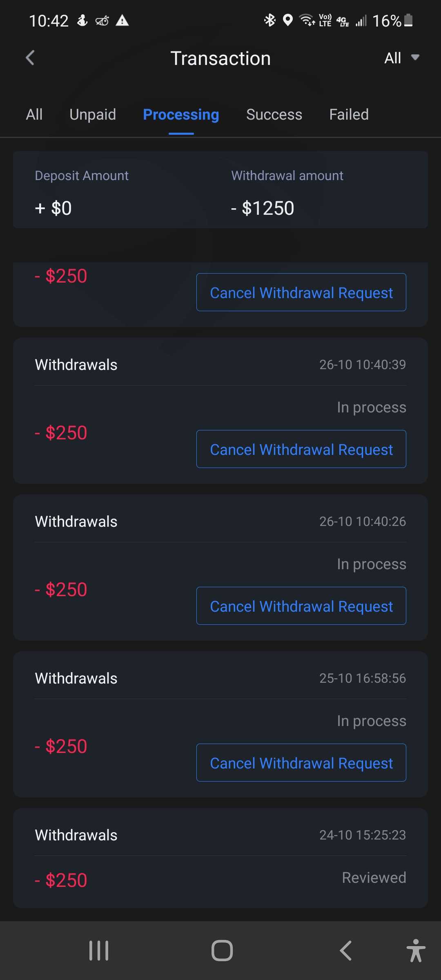Cancel the 26-10 10:40:39 withdrawal request
441x980 pixels.
(x=301, y=449)
